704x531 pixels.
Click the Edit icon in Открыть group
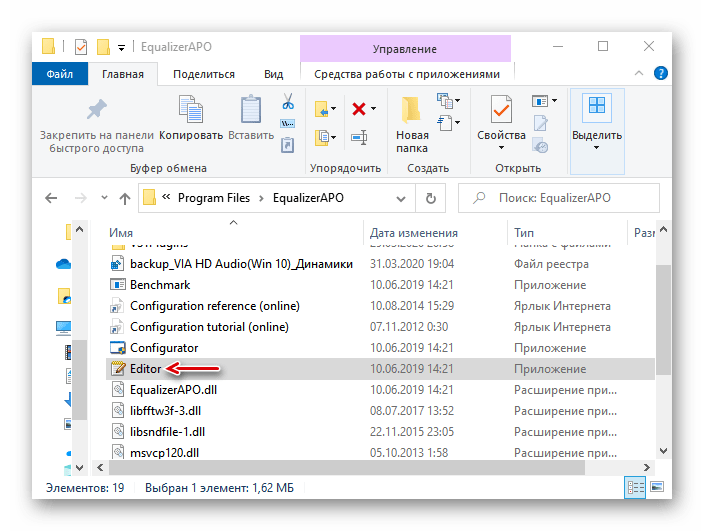[x=541, y=123]
